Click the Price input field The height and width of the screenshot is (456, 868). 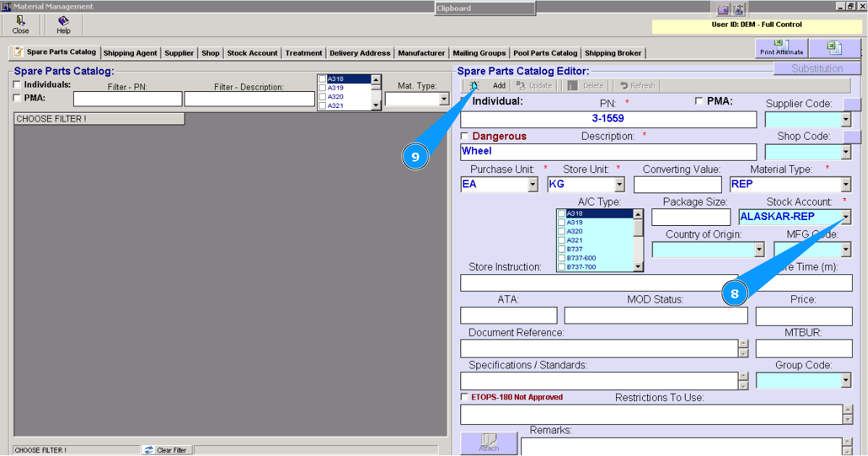pyautogui.click(x=804, y=316)
